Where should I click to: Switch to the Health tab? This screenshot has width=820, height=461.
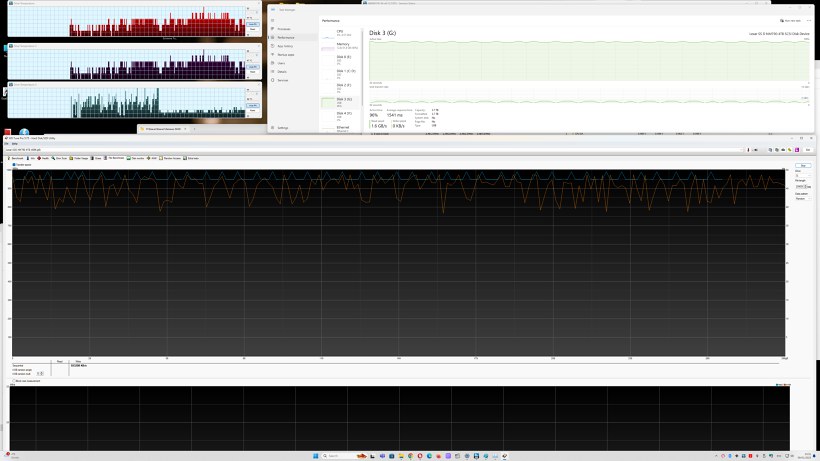click(x=45, y=158)
